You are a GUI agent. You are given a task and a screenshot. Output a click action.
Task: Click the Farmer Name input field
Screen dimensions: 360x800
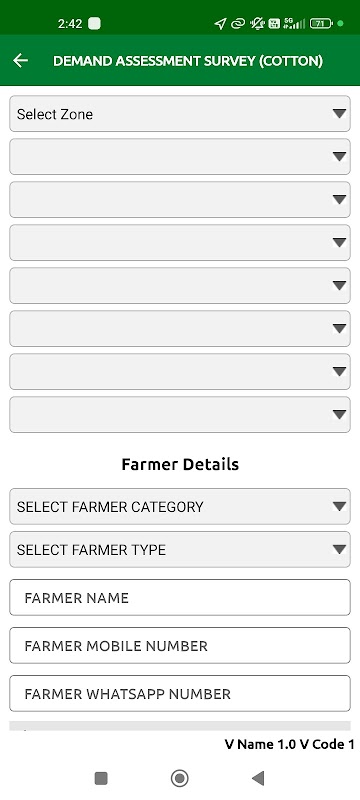[x=180, y=597]
